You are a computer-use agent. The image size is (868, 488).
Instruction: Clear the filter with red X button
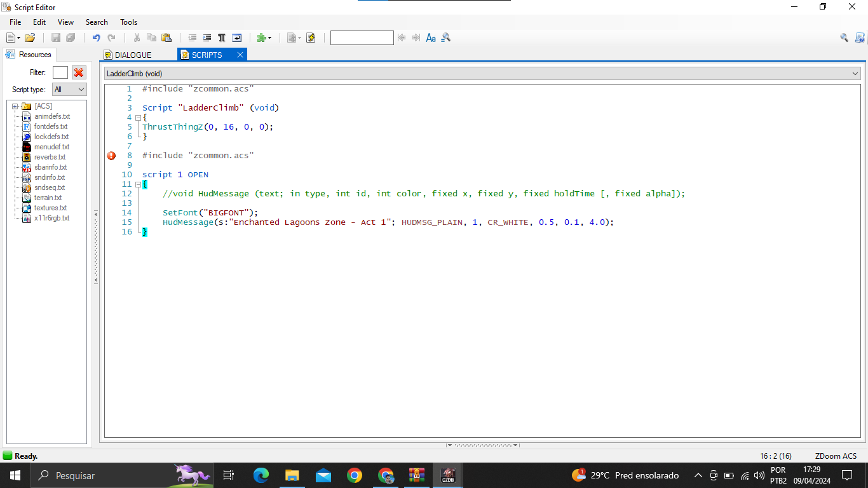point(79,72)
